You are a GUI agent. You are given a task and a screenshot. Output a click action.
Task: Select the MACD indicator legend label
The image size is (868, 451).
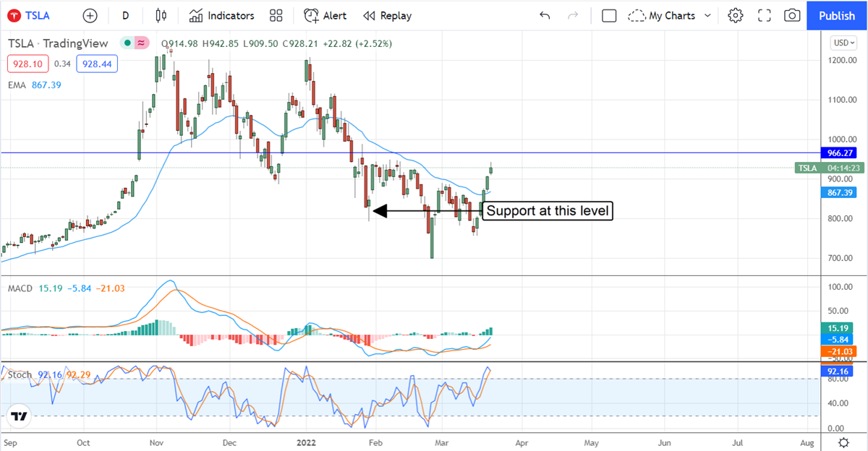(x=20, y=288)
